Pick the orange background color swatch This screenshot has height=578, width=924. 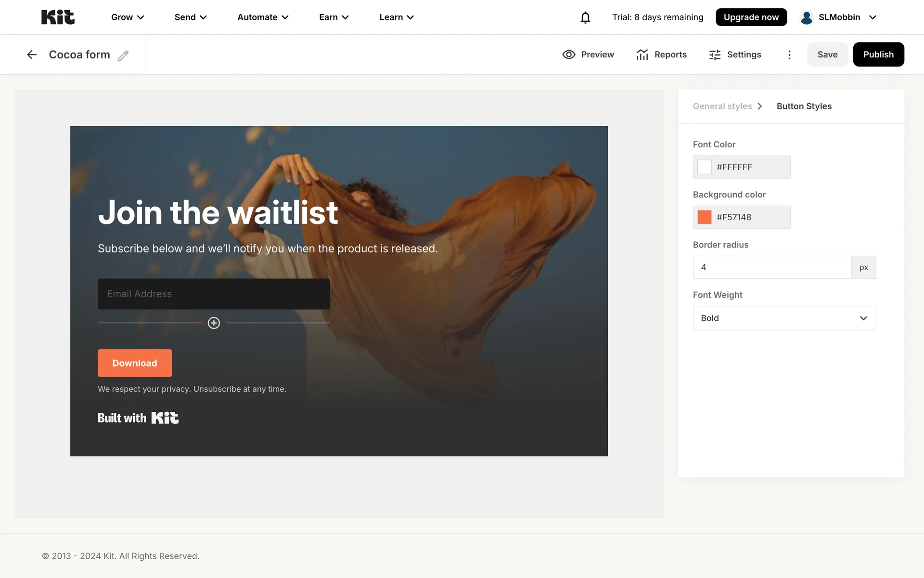705,217
